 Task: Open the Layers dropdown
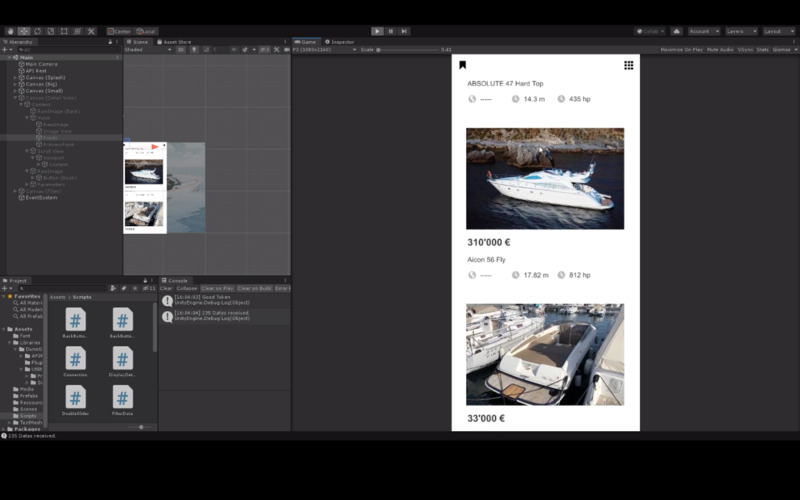[x=741, y=31]
